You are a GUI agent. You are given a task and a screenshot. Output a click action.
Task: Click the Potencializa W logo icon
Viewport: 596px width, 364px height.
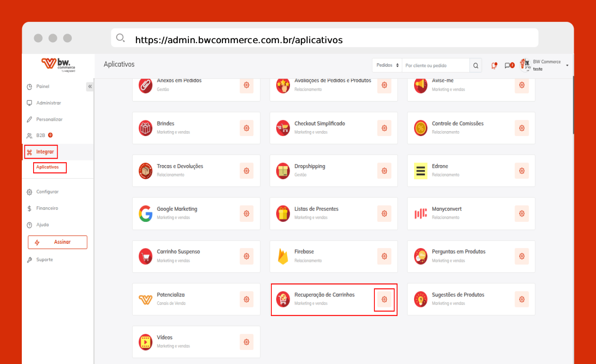click(x=146, y=299)
